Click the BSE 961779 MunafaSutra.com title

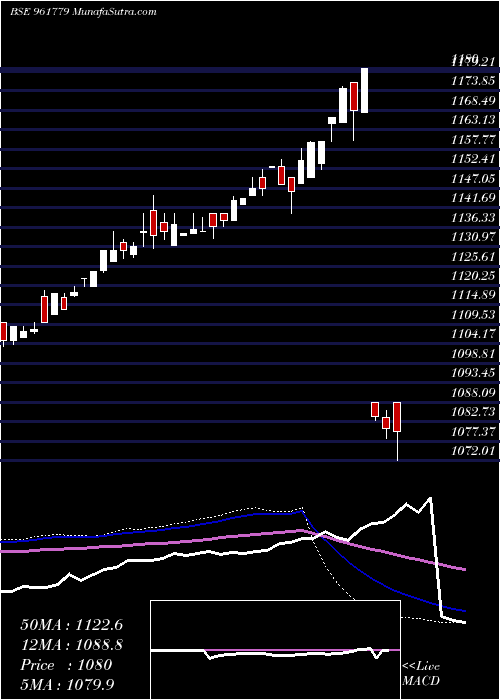pos(83,12)
